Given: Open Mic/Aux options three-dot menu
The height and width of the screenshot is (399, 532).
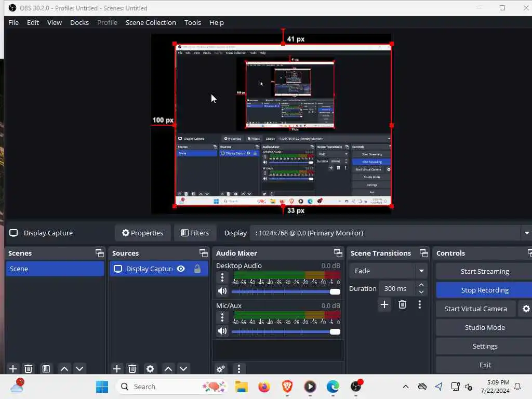Looking at the screenshot, I should 222,317.
